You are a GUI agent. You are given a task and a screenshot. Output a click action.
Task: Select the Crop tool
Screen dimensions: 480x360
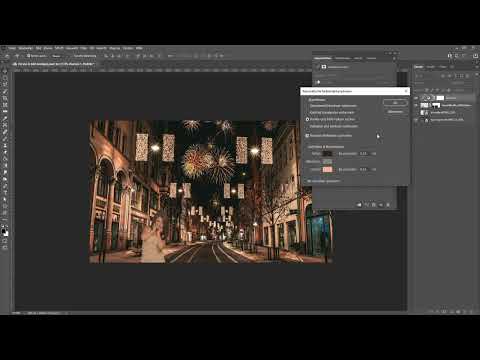[5, 98]
